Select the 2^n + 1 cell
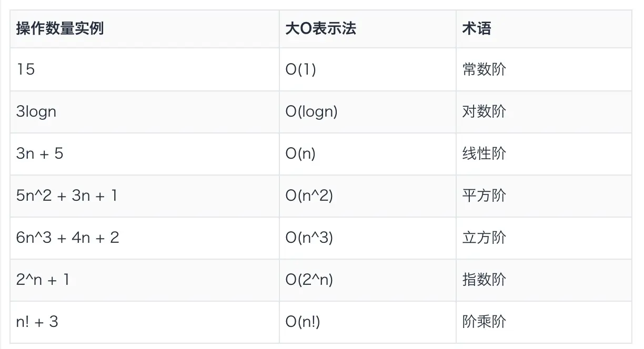Screen dimensions: 644x349 (x=145, y=280)
